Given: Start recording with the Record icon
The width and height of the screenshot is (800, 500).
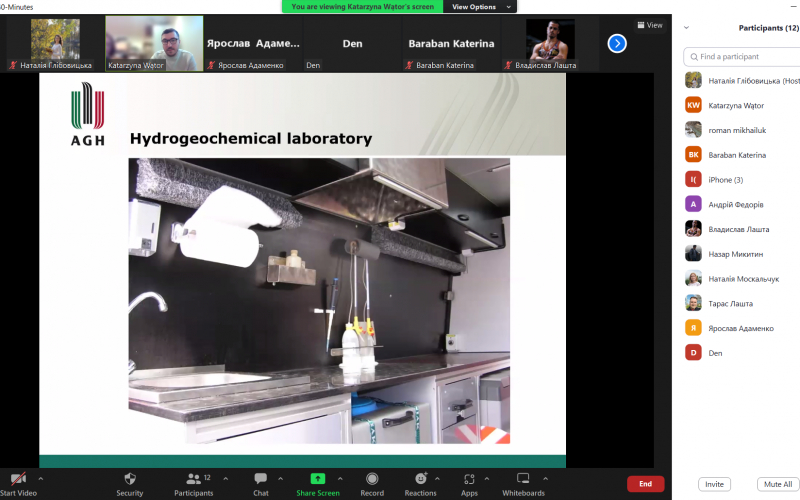Looking at the screenshot, I should (x=372, y=479).
